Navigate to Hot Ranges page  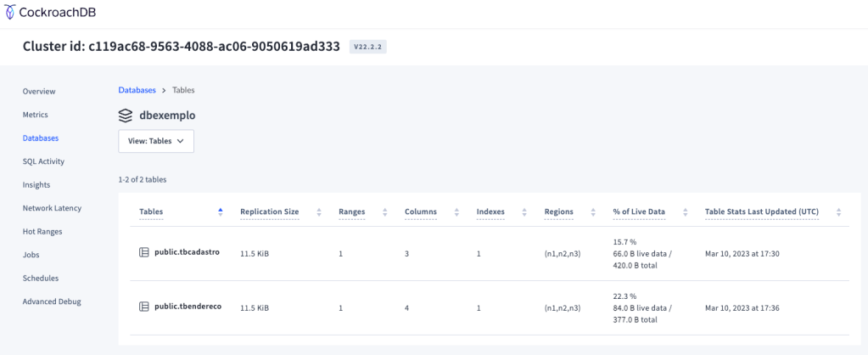click(x=42, y=231)
